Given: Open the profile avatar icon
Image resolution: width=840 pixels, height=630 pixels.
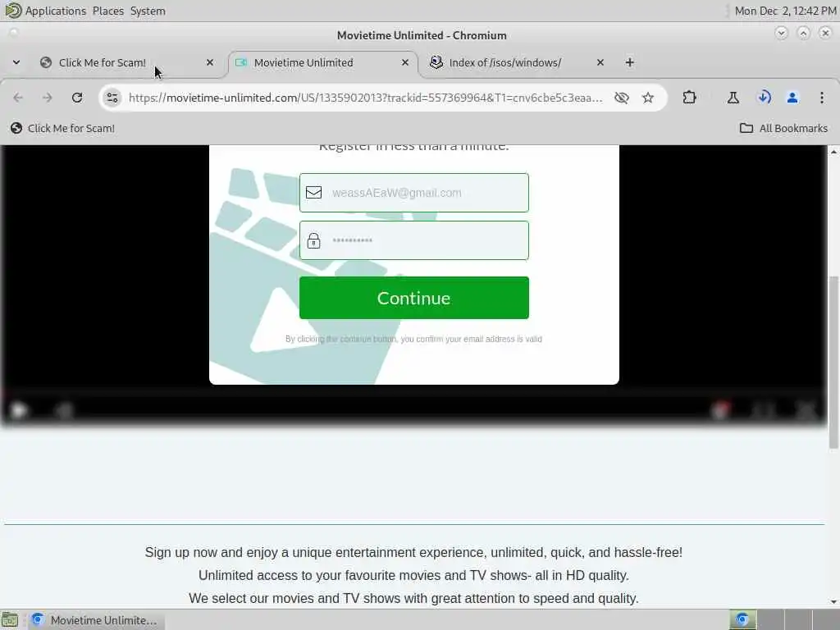Looking at the screenshot, I should click(x=792, y=98).
